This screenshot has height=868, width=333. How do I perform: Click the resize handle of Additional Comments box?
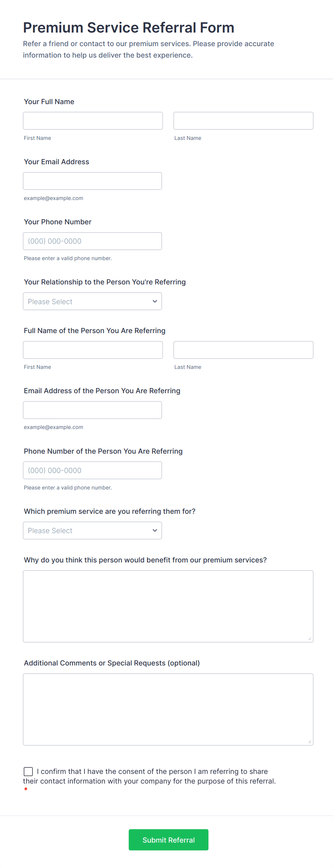pyautogui.click(x=310, y=742)
